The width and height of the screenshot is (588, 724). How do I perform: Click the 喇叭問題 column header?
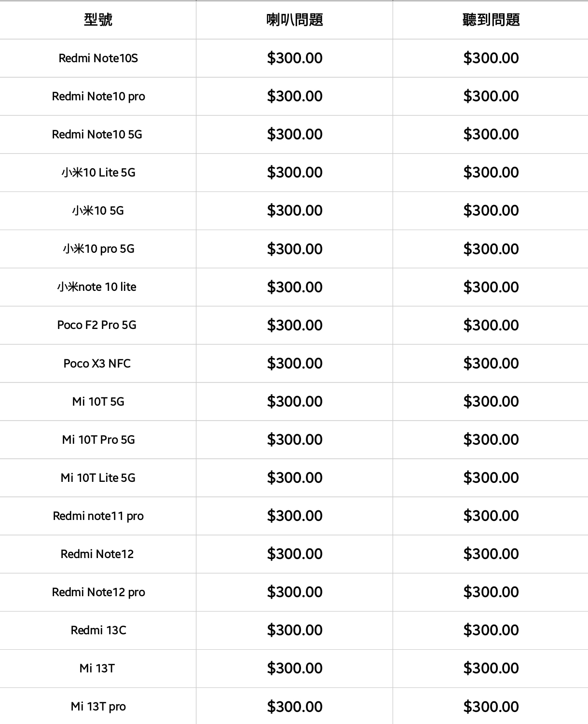coord(295,20)
